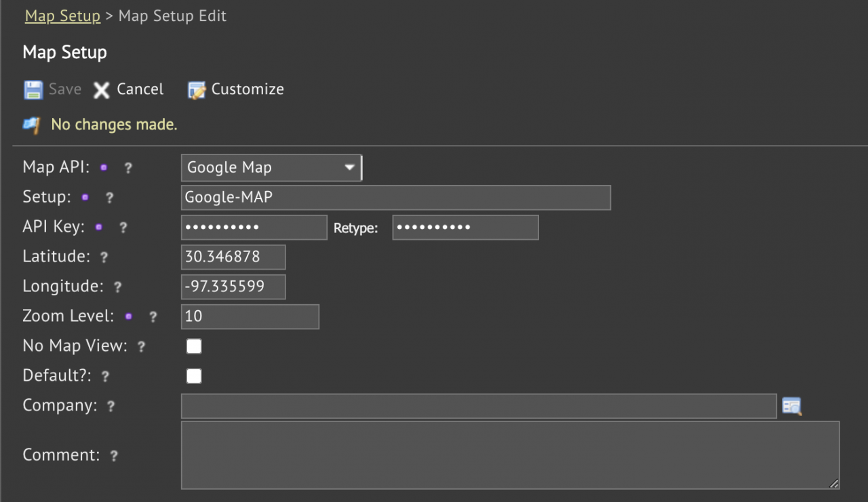Click the 'Zoom Level:' label

pyautogui.click(x=68, y=316)
